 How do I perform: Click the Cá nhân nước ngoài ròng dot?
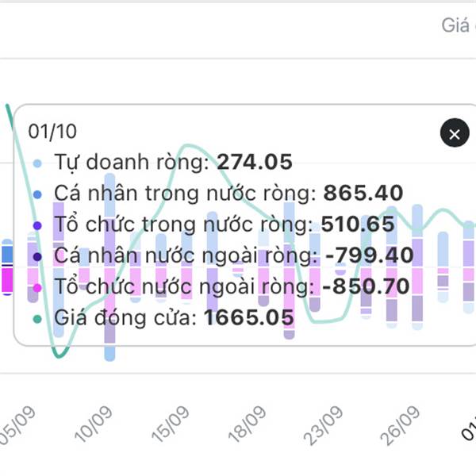[38, 256]
